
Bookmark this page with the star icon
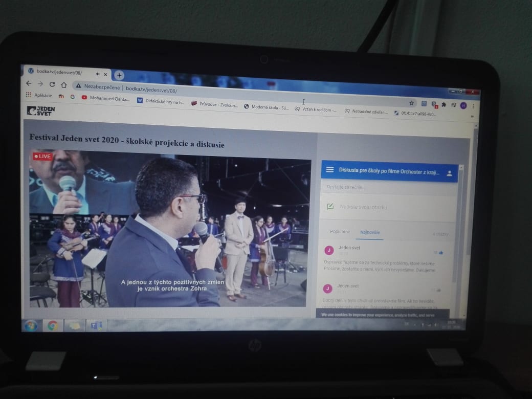coord(412,103)
